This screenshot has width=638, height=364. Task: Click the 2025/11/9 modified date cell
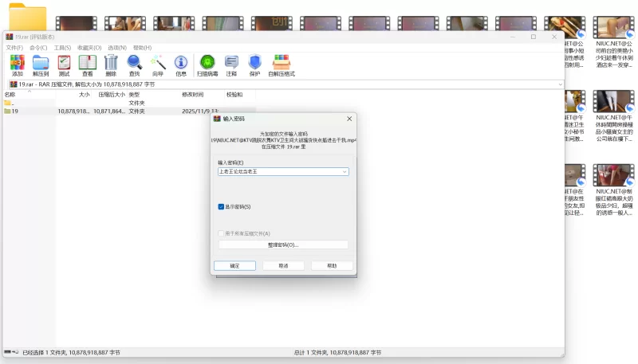click(200, 111)
